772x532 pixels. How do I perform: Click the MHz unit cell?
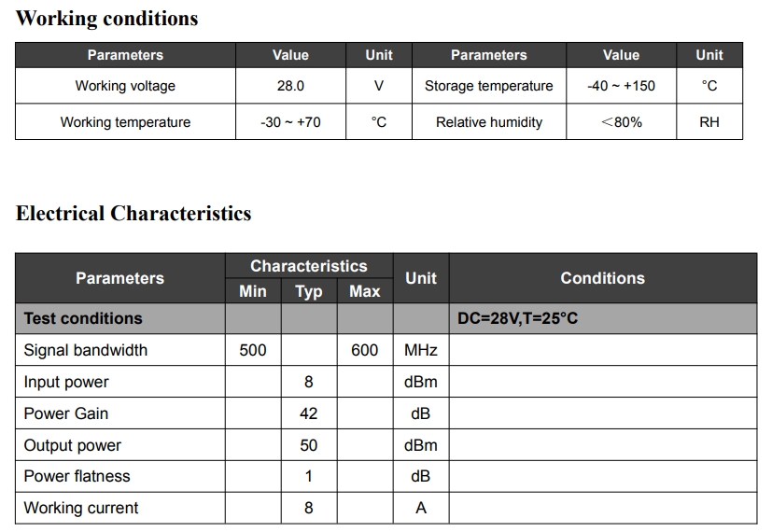pyautogui.click(x=420, y=350)
